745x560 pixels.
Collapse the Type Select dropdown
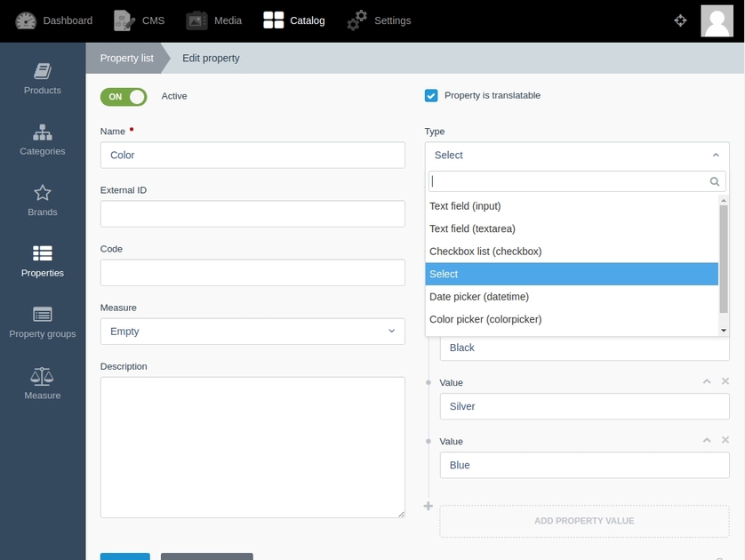577,156
